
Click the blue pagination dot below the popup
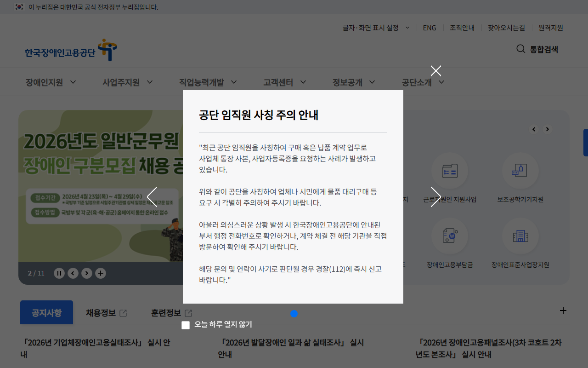pyautogui.click(x=294, y=313)
